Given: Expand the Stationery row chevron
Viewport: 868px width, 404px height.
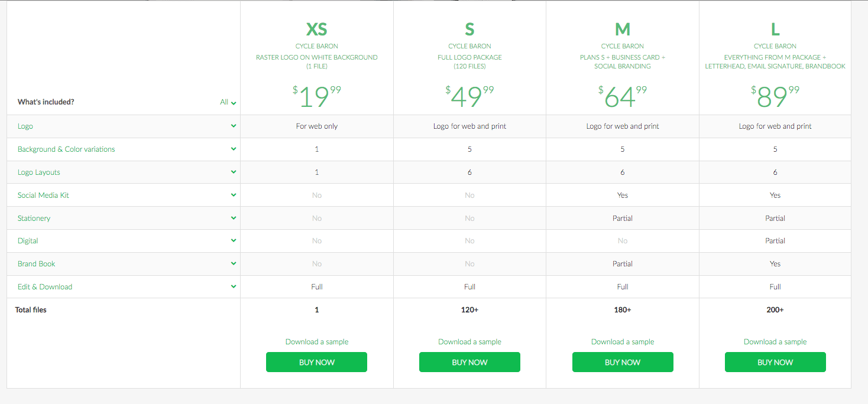Looking at the screenshot, I should point(234,218).
